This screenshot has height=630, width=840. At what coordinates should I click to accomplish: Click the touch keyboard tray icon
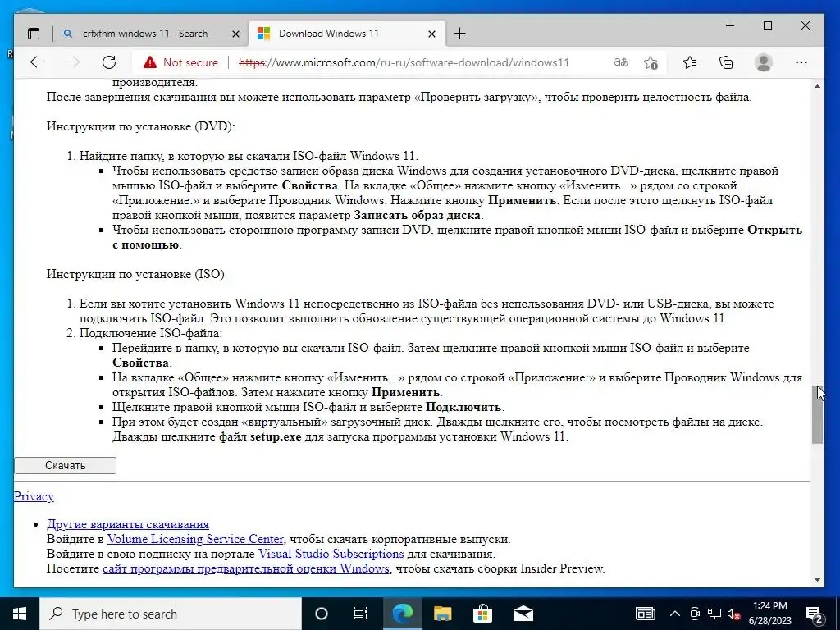646,614
